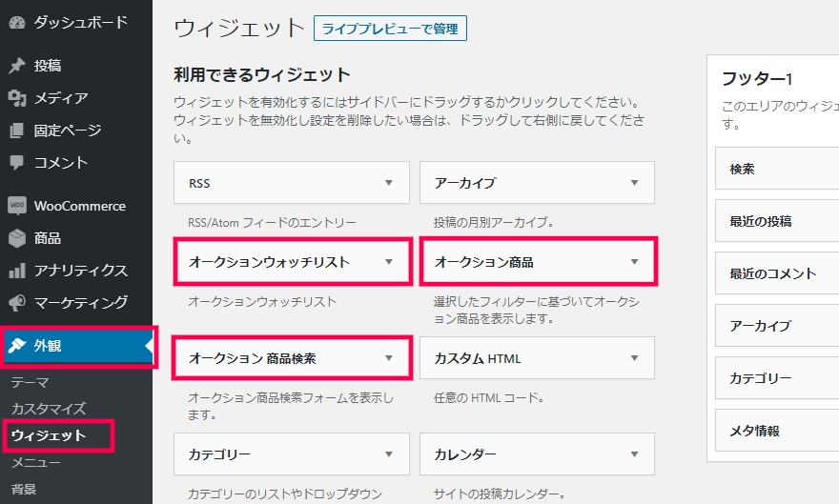Click the megaphone Marketing icon

pos(17,303)
